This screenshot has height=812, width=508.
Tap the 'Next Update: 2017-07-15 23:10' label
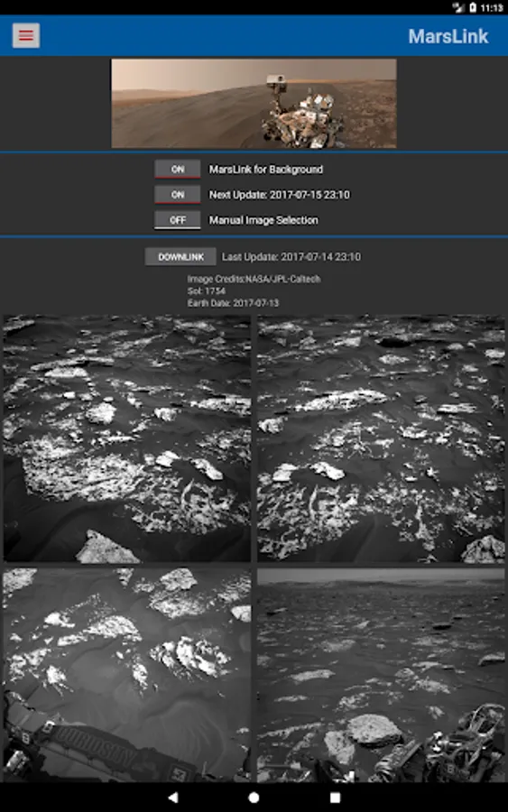(x=279, y=195)
